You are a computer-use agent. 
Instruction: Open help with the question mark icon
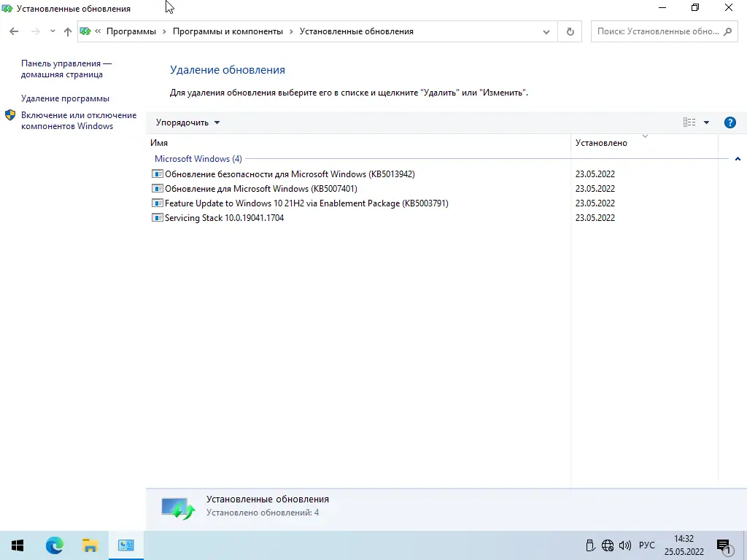point(729,122)
